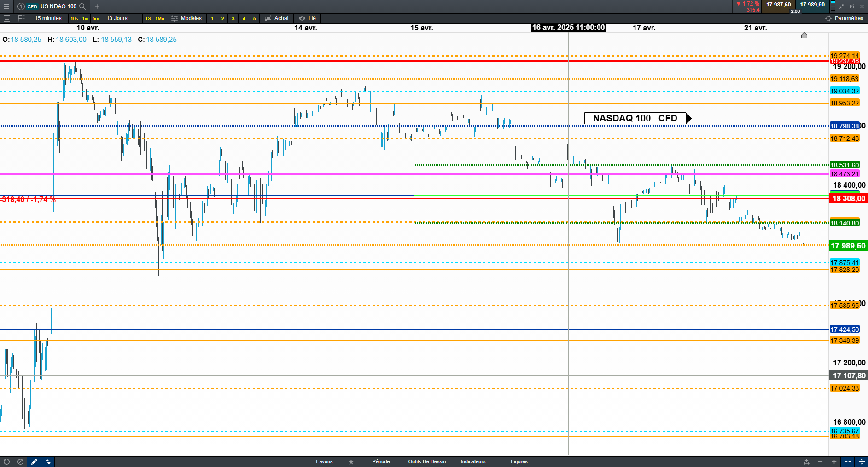Click the undo/refresh drawing icon
This screenshot has width=868, height=467.
click(6, 461)
